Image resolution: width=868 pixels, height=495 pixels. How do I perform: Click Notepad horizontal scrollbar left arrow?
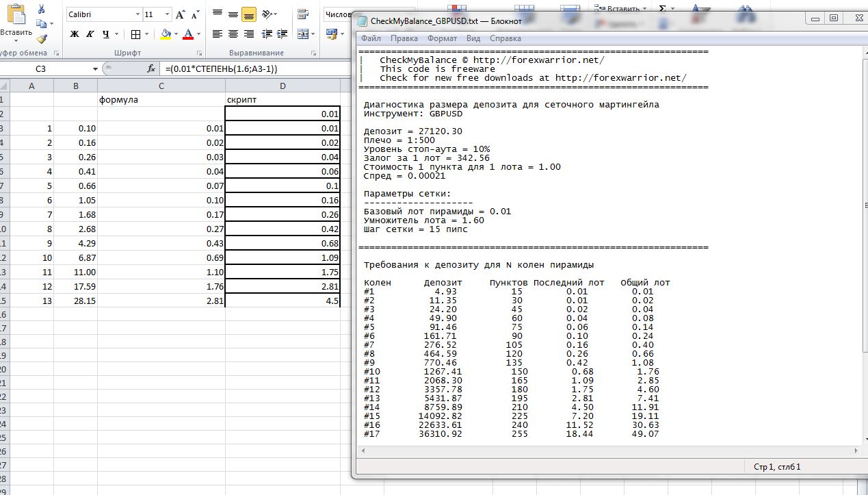coord(363,450)
